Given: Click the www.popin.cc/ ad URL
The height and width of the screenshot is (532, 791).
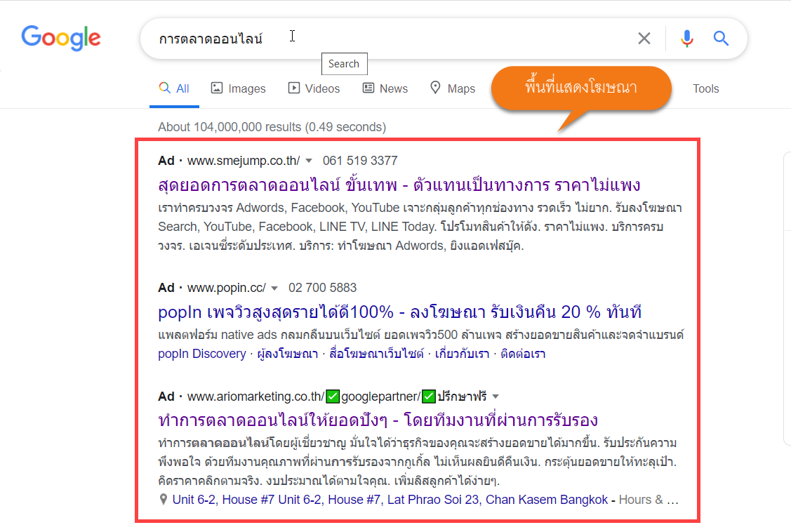Looking at the screenshot, I should [x=227, y=288].
